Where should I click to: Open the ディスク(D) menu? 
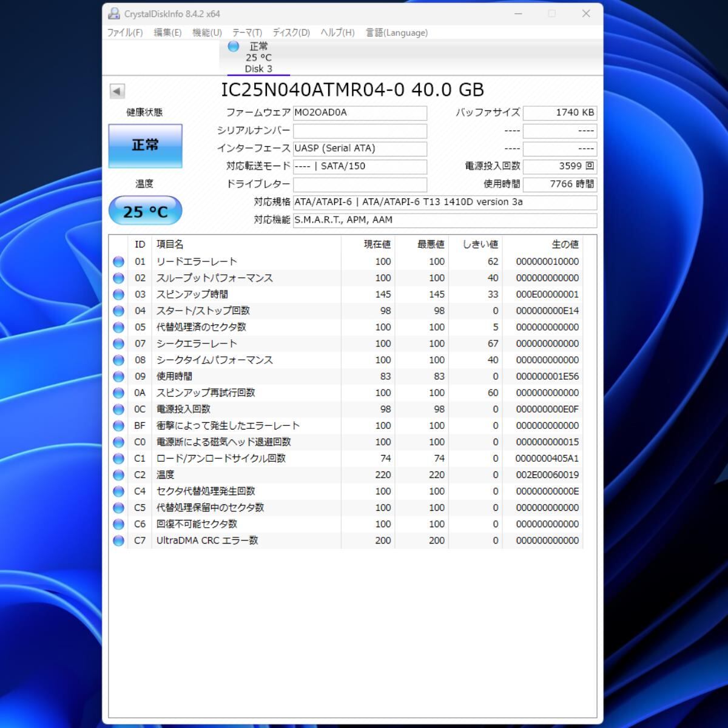pos(291,33)
